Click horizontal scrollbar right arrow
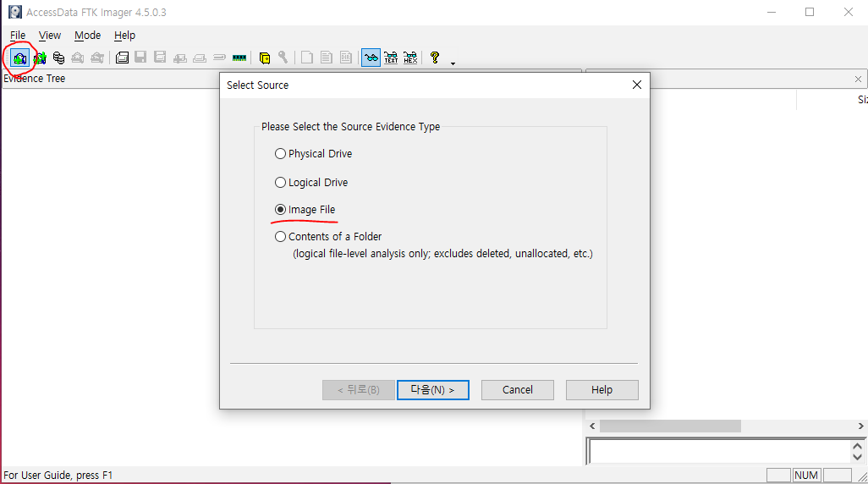 860,426
